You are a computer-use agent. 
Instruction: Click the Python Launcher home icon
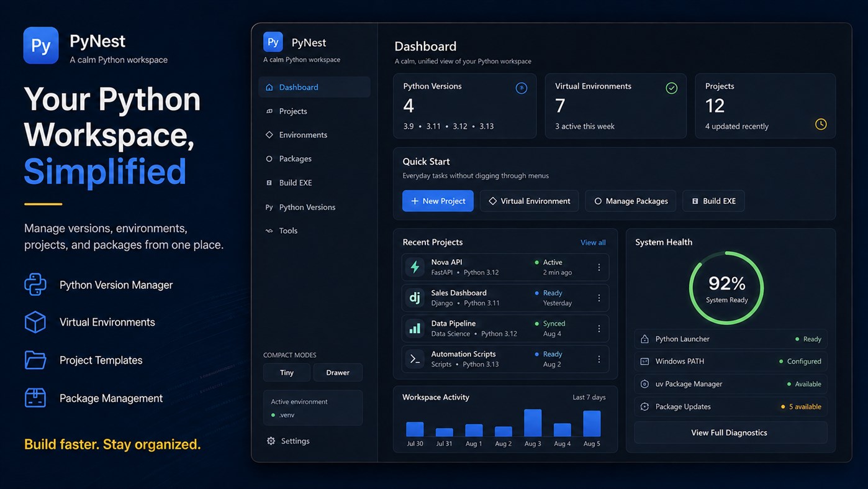(644, 339)
